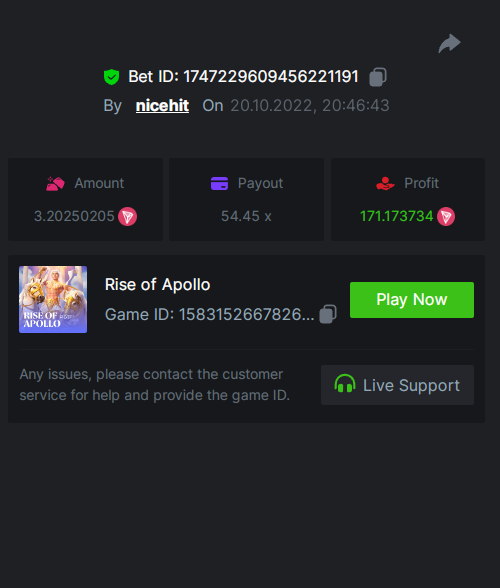Click the Bet ID number text
This screenshot has height=588, width=500.
(271, 77)
